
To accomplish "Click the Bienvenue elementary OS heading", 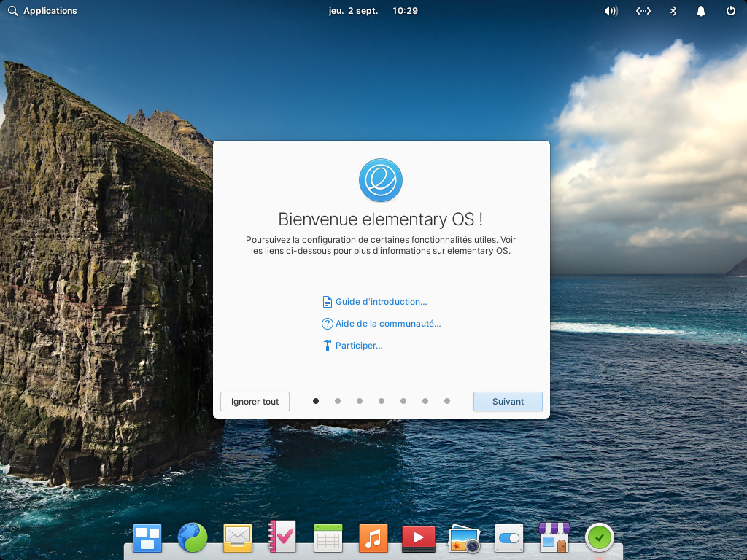I will tap(381, 219).
